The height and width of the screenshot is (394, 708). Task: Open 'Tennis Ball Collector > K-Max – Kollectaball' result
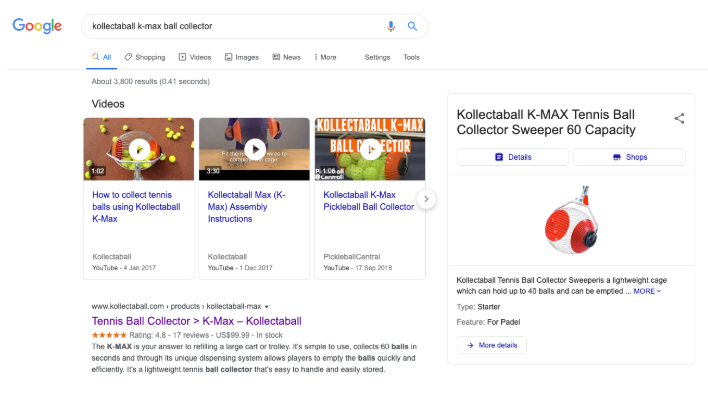(196, 321)
